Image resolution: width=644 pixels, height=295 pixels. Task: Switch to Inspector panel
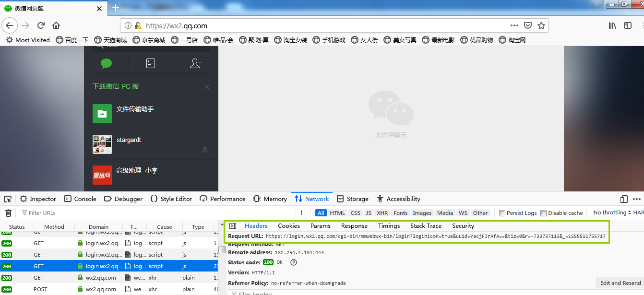[x=38, y=199]
